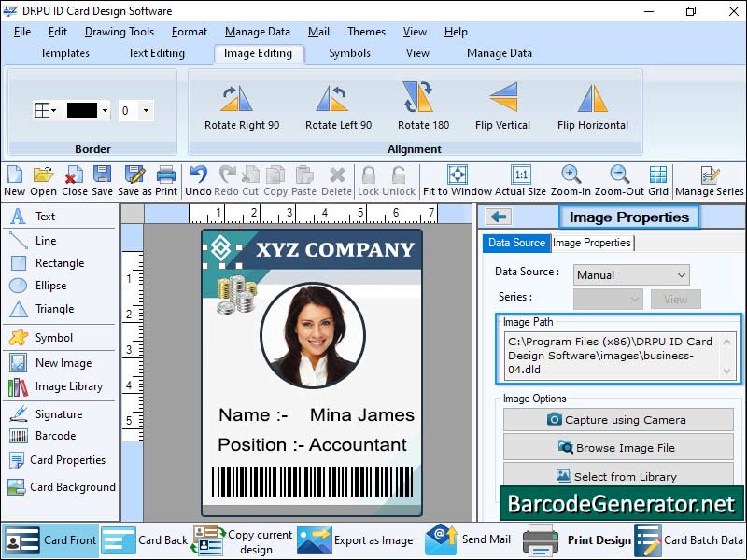This screenshot has height=560, width=747.
Task: Select the Ellipse drawing tool
Action: pos(49,287)
